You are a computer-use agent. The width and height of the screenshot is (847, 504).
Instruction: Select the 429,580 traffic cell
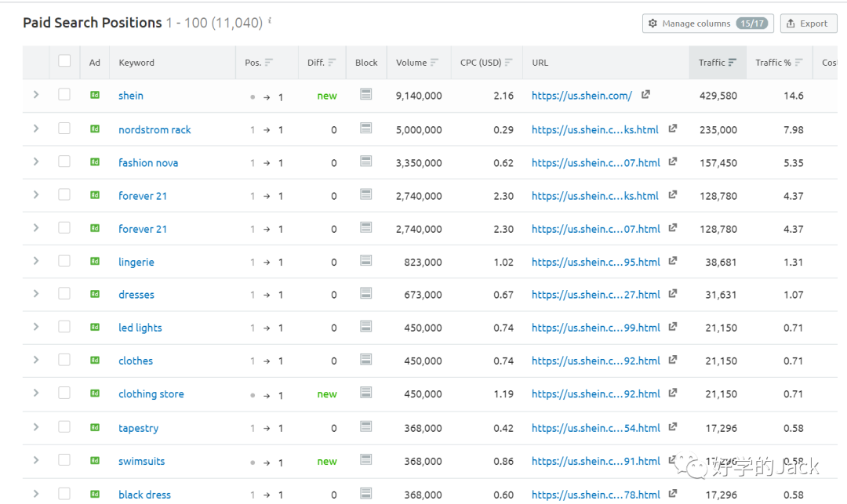[x=718, y=96]
